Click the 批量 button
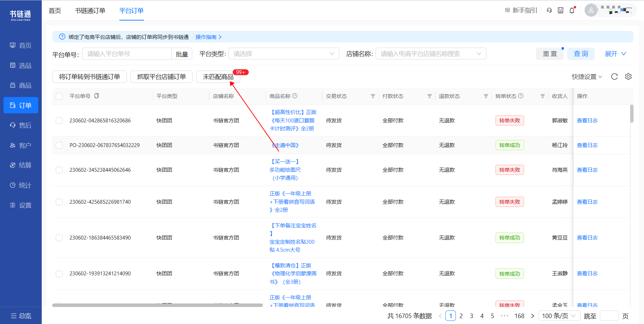The height and width of the screenshot is (324, 644). (x=182, y=54)
